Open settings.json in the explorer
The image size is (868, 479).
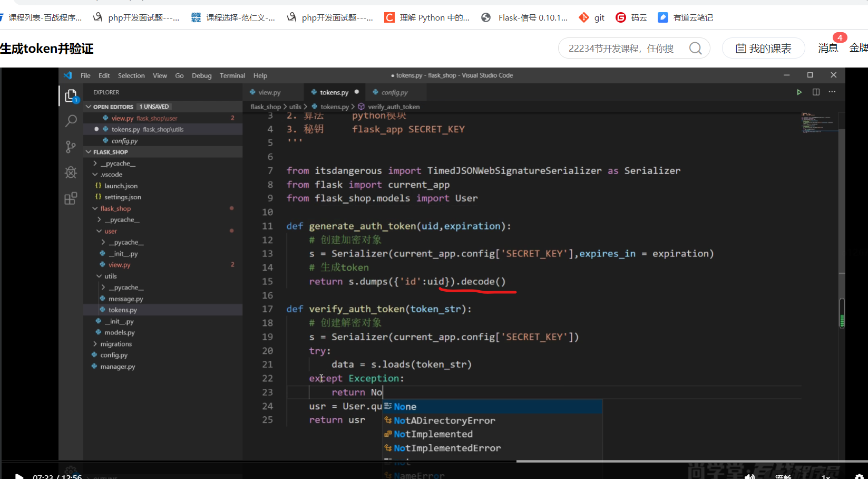pos(122,197)
